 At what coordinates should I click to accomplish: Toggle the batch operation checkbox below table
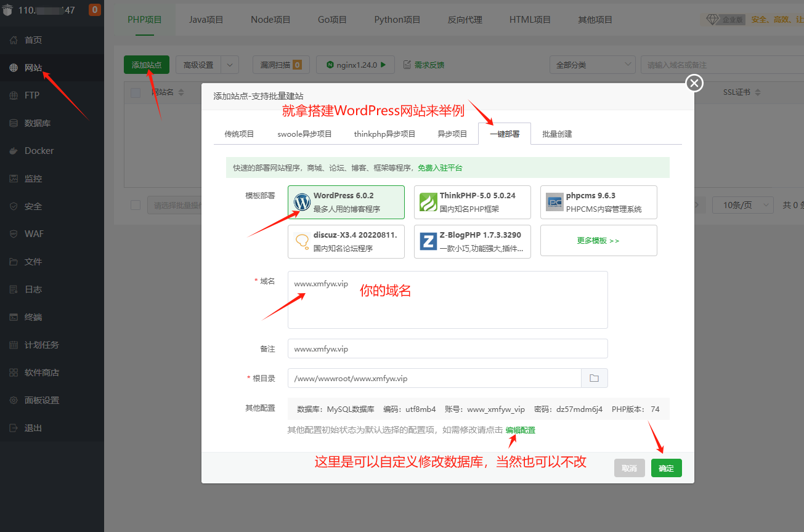[x=136, y=205]
